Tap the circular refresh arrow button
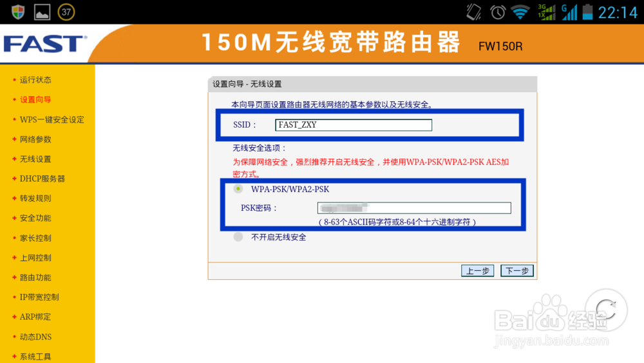The width and height of the screenshot is (644, 363). point(606,309)
